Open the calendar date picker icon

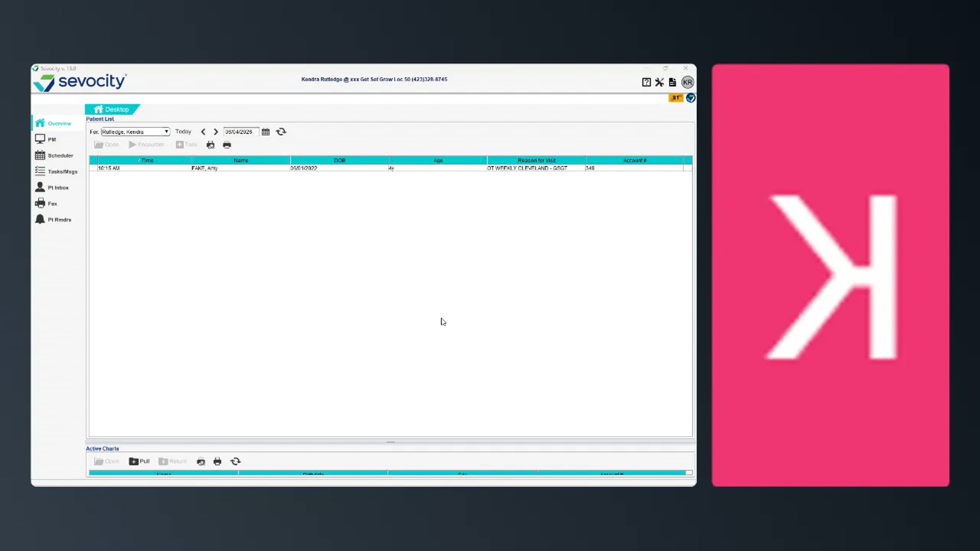coord(265,132)
